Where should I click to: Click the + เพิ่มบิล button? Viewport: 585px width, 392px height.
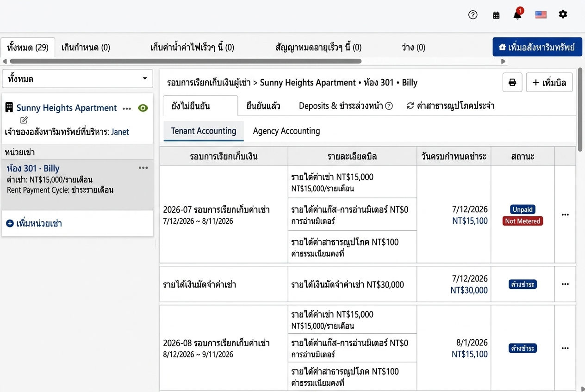pyautogui.click(x=549, y=82)
